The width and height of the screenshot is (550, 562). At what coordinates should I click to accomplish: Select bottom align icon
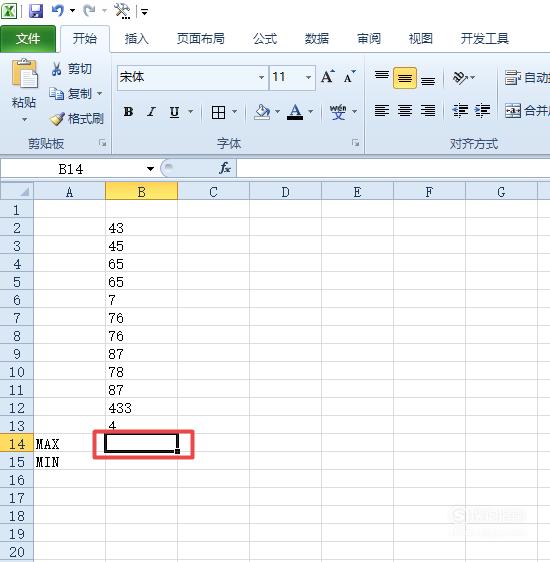[428, 80]
